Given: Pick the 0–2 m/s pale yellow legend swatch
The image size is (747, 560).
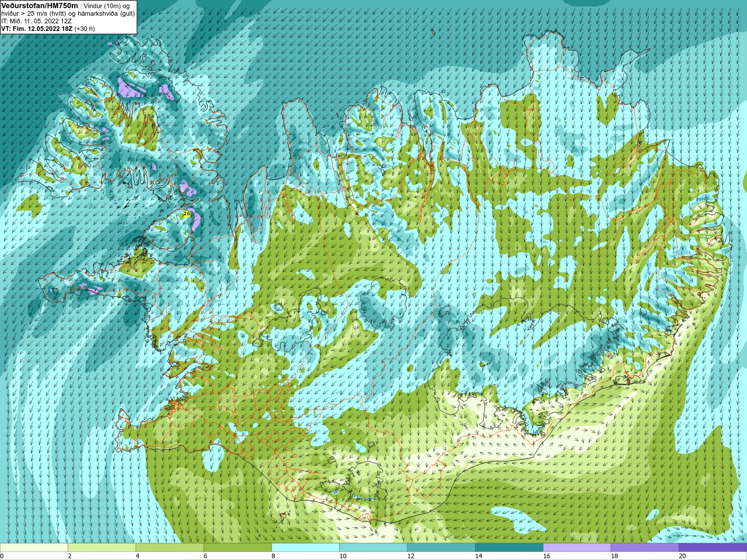Looking at the screenshot, I should 34,548.
